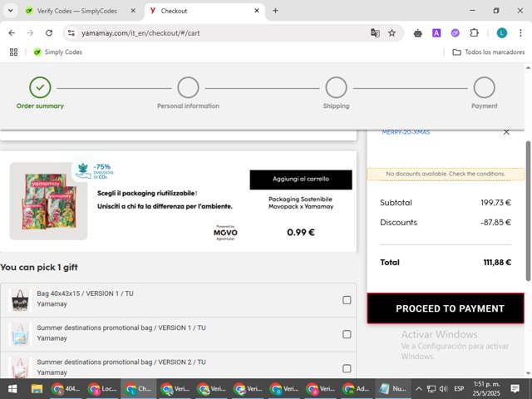This screenshot has width=532, height=399.
Task: Click Aggiungi al carrello button
Action: click(301, 180)
